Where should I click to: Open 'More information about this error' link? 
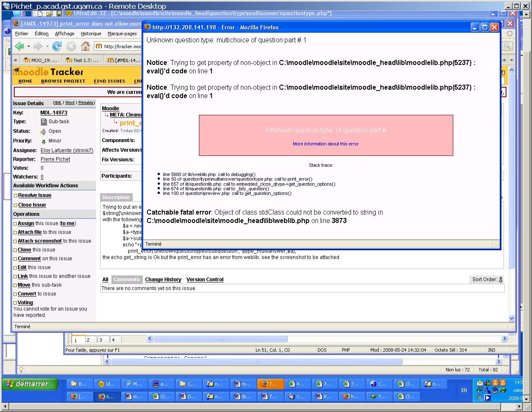click(325, 144)
